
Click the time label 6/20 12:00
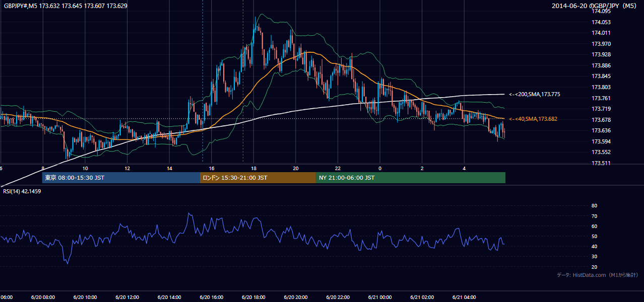point(127,297)
